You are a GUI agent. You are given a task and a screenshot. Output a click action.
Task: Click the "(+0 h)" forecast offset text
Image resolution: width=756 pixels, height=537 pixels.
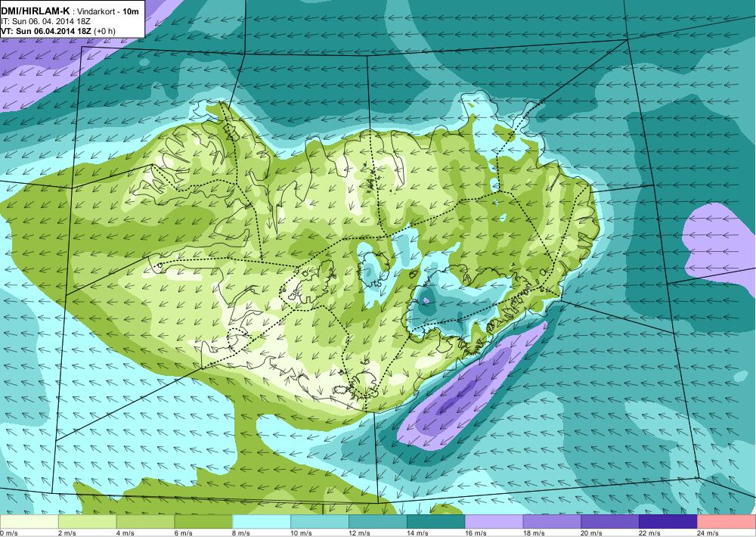click(x=104, y=31)
